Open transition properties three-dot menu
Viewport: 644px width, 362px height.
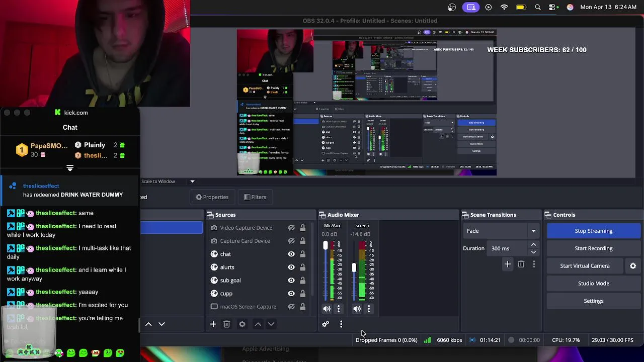pos(534,264)
